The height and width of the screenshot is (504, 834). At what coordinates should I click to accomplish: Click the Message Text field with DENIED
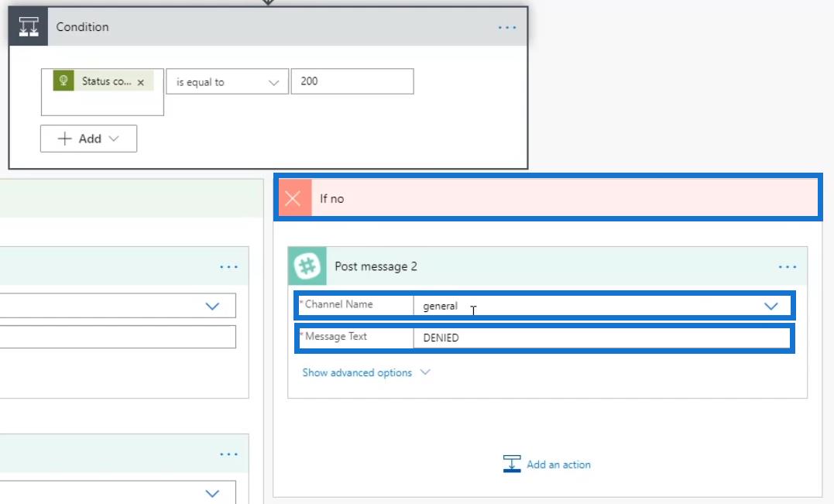click(x=601, y=338)
